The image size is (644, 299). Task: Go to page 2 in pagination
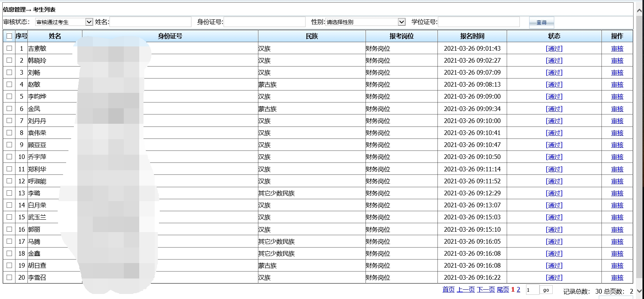518,290
